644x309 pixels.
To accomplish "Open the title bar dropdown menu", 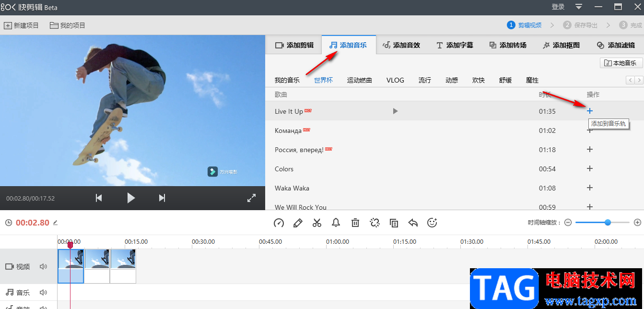I will [579, 7].
